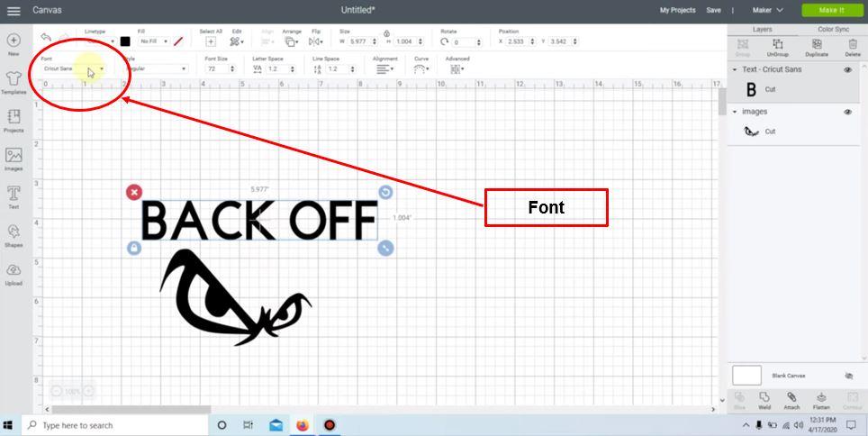Click the Blank Canvas color swatch
Image resolution: width=868 pixels, height=436 pixels.
click(746, 376)
